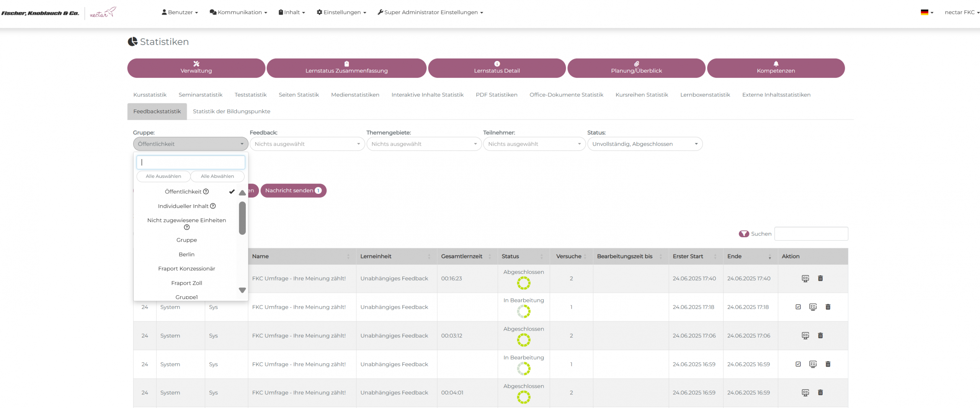The height and width of the screenshot is (408, 980).
Task: Click the Alle Auswählen button
Action: [x=163, y=176]
